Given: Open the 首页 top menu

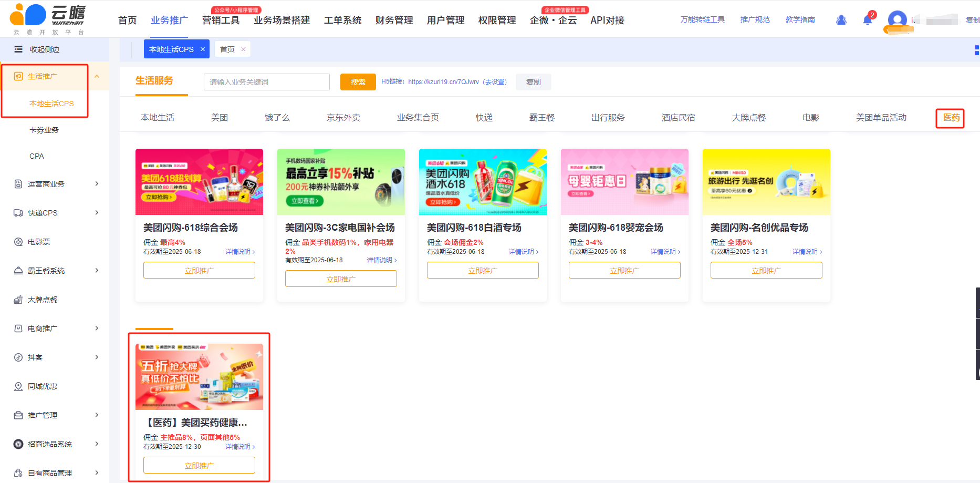Looking at the screenshot, I should (128, 20).
